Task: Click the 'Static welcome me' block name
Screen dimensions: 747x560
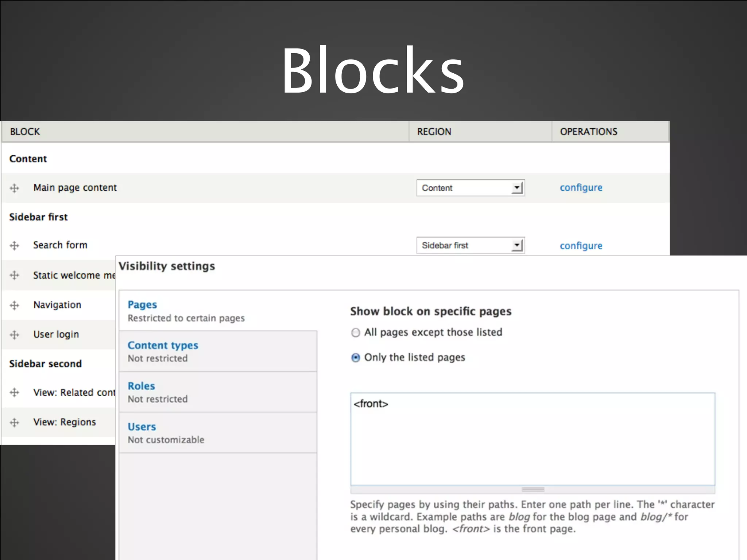Action: [x=74, y=275]
